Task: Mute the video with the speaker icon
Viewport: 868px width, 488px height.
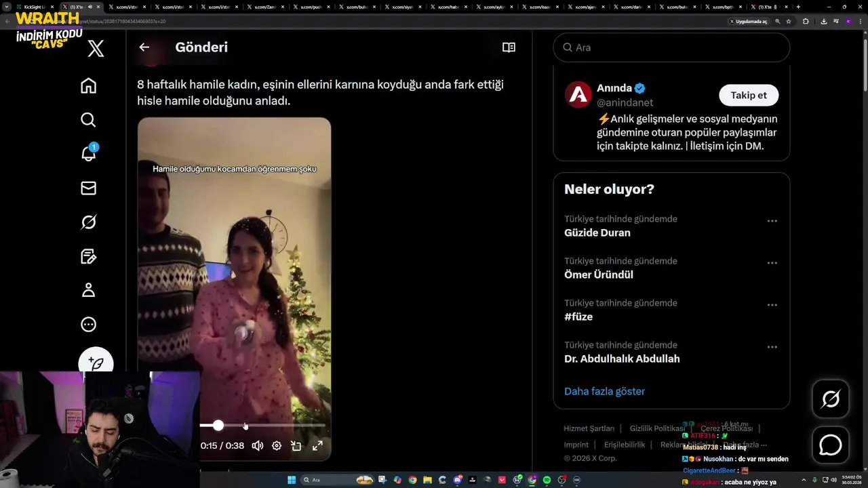Action: [x=258, y=446]
